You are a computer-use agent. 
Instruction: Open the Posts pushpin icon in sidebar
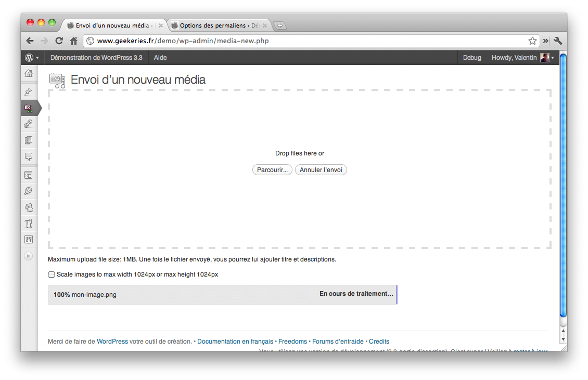click(x=29, y=91)
